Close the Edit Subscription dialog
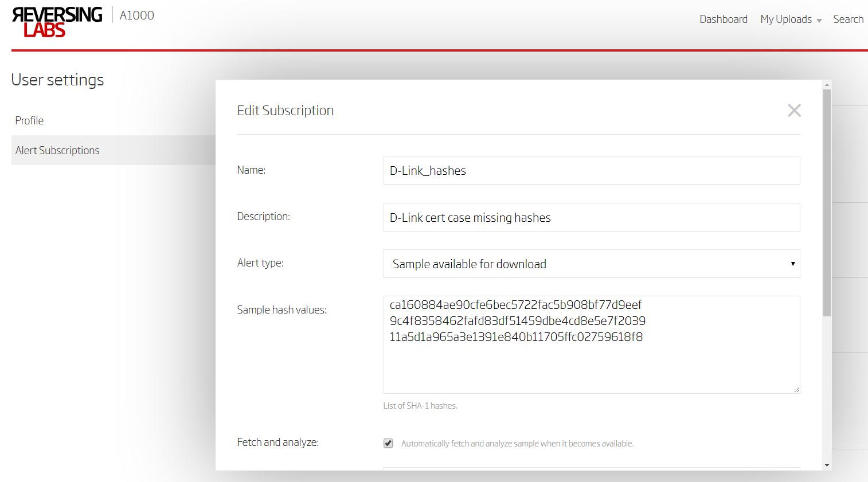868x482 pixels. coord(794,111)
